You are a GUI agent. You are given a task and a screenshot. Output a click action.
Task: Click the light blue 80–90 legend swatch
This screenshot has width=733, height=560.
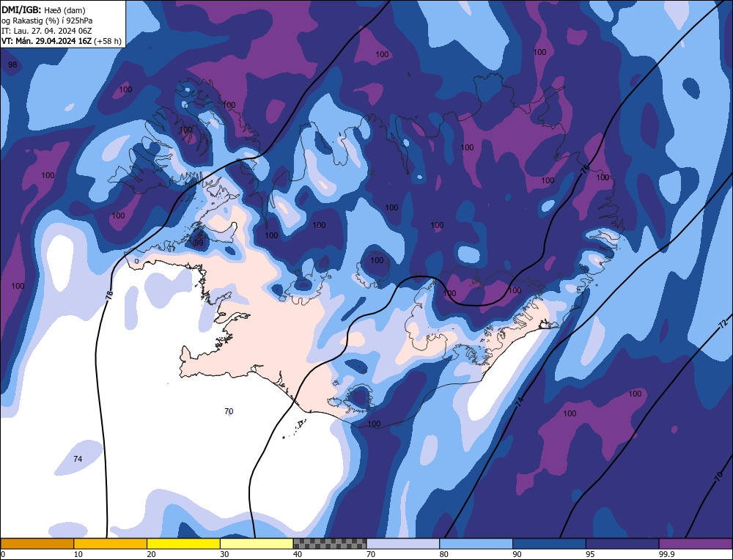tap(476, 543)
